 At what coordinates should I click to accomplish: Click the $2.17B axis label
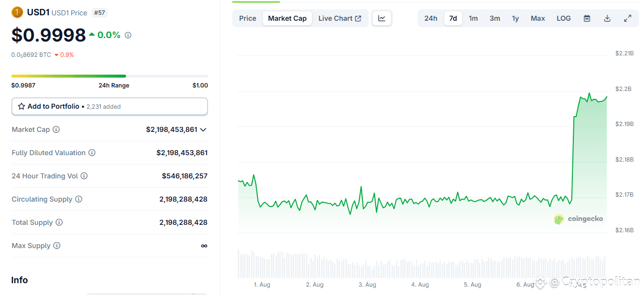624,195
